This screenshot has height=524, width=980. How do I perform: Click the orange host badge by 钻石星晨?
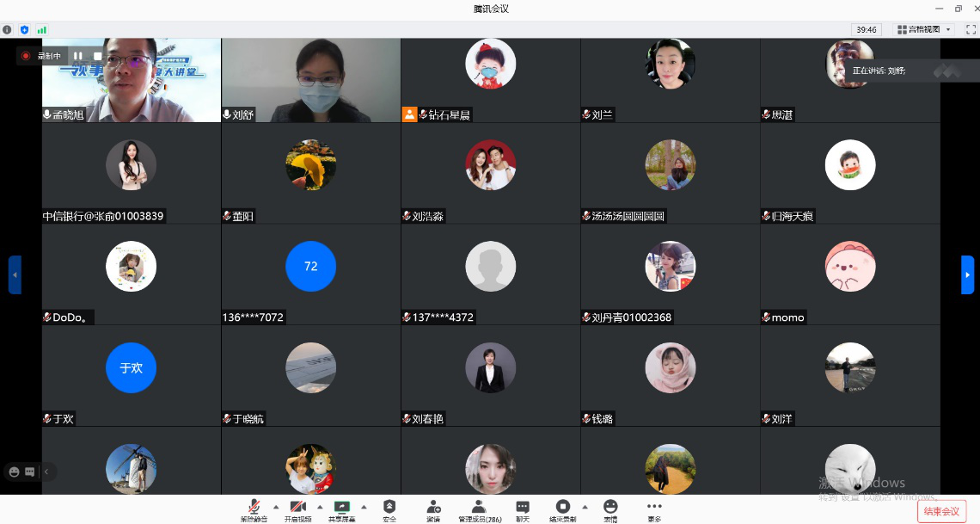click(409, 114)
